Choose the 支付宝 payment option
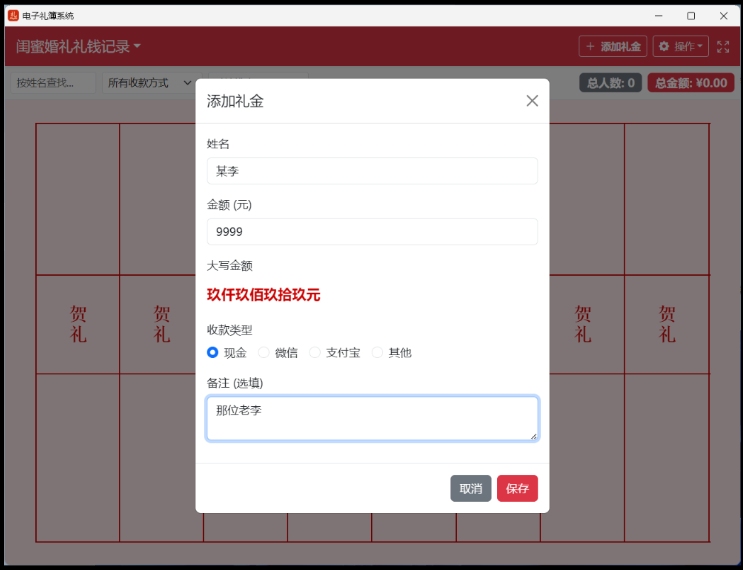This screenshot has height=570, width=743. pos(315,352)
